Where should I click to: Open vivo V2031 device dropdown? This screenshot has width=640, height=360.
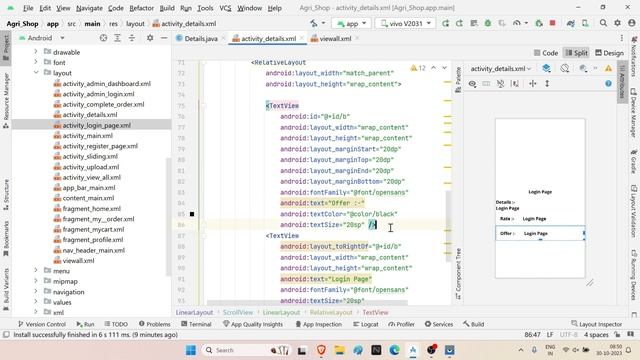click(x=405, y=24)
